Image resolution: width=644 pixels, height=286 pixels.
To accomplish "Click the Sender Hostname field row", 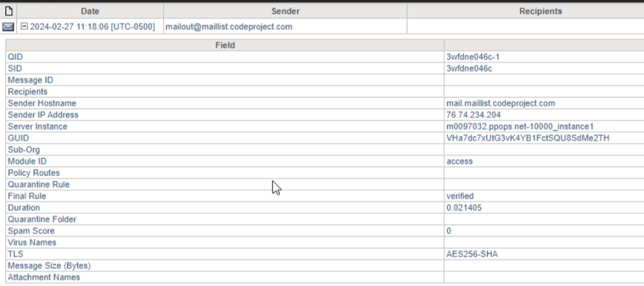I will (325, 103).
